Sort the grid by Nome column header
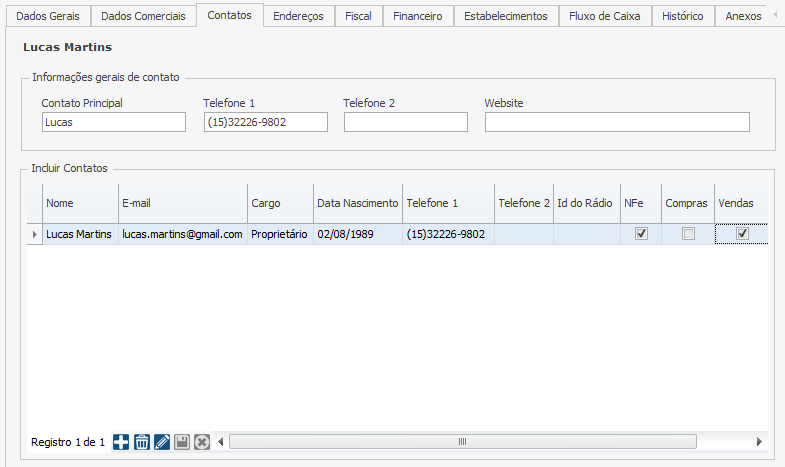The width and height of the screenshot is (785, 467). [x=80, y=203]
